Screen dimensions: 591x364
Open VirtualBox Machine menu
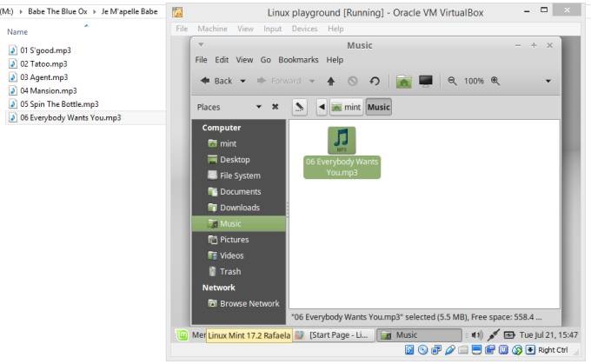tap(212, 29)
